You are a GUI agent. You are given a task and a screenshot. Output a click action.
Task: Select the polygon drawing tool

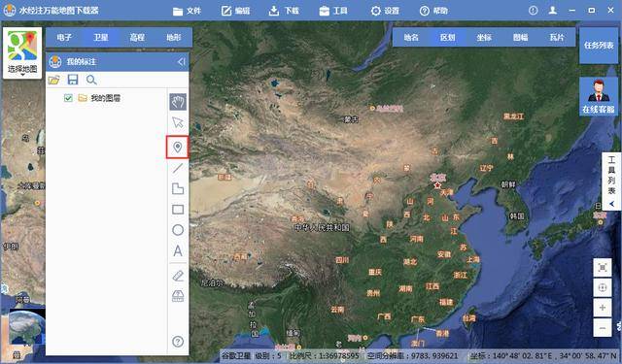tap(178, 188)
